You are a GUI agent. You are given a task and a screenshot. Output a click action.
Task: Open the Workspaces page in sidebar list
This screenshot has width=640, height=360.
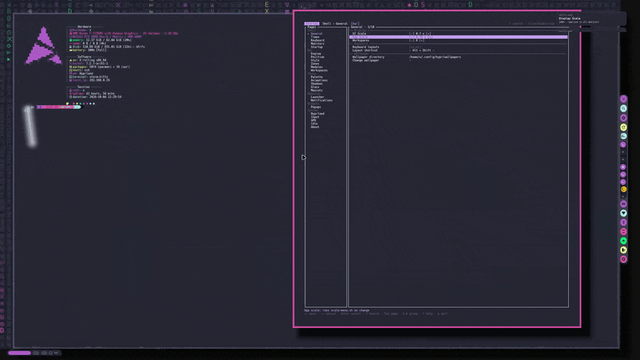point(319,70)
